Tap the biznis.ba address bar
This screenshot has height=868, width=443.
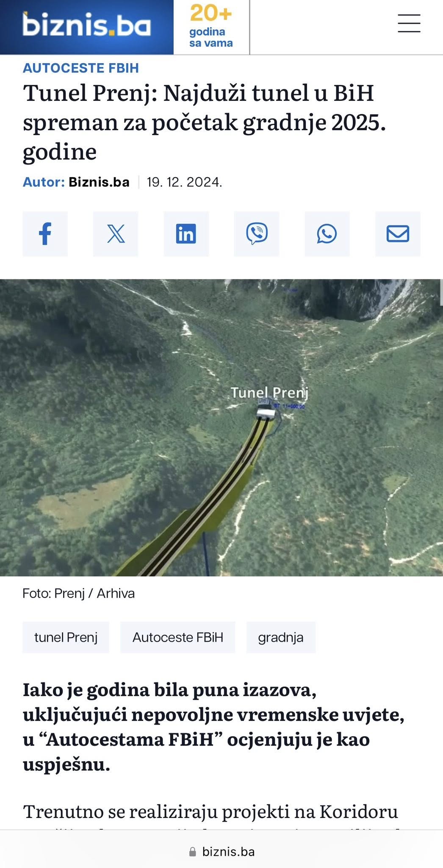(221, 852)
